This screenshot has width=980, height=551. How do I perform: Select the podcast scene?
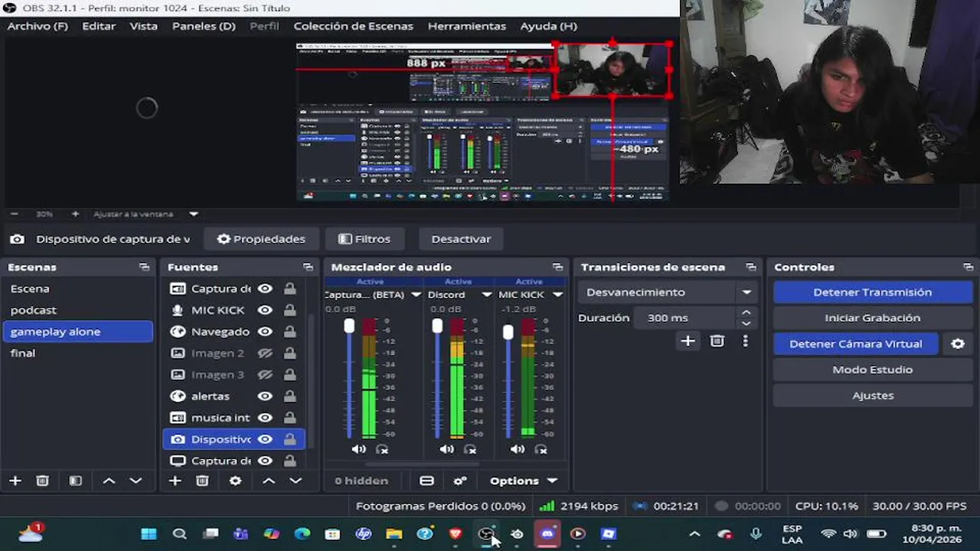77,310
